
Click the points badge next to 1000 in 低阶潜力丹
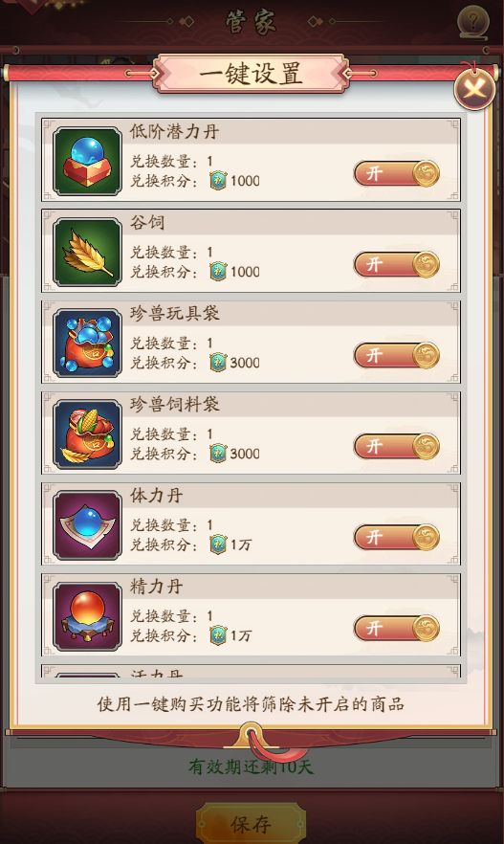[x=218, y=180]
